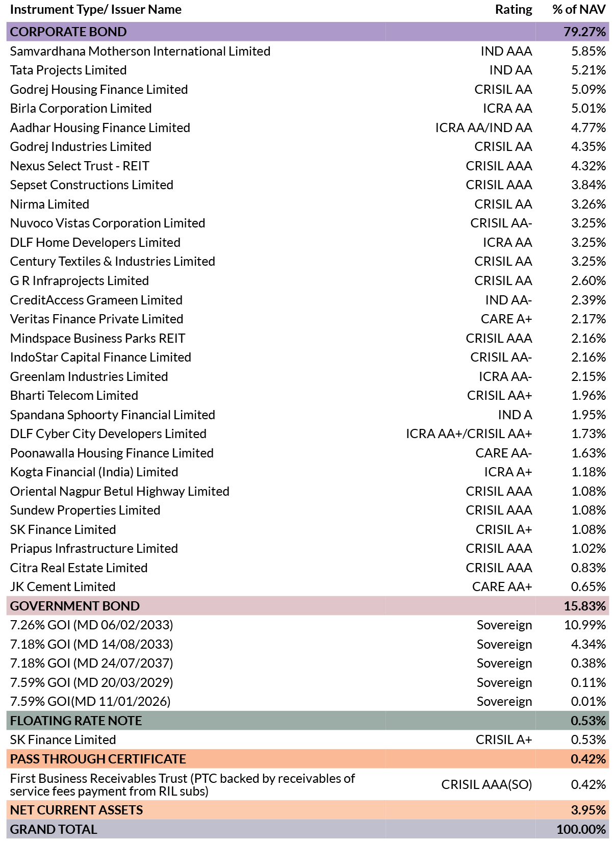Viewport: 616px width, 842px height.
Task: Click the Instrument Type/ Issuer Name header
Action: (96, 10)
